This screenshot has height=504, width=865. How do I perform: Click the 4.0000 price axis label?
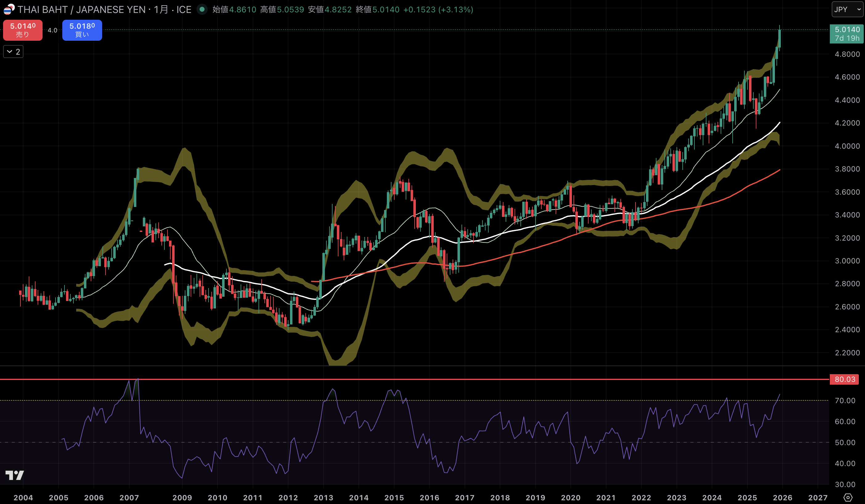(x=847, y=146)
